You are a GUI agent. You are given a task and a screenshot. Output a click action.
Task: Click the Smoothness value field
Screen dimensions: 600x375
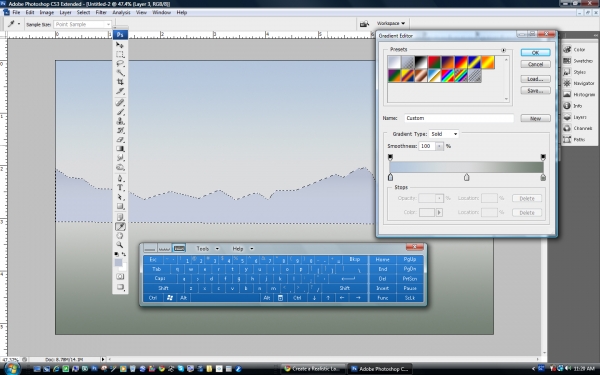coord(427,146)
